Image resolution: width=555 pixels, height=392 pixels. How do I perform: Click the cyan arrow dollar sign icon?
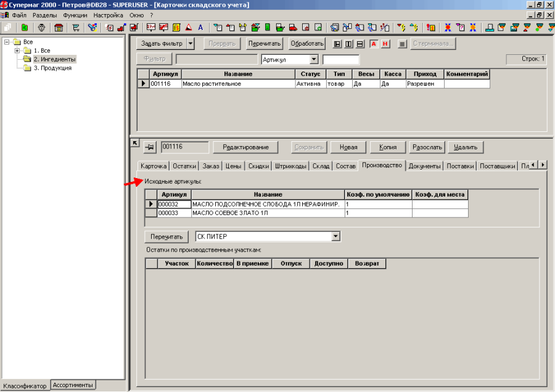pyautogui.click(x=414, y=28)
